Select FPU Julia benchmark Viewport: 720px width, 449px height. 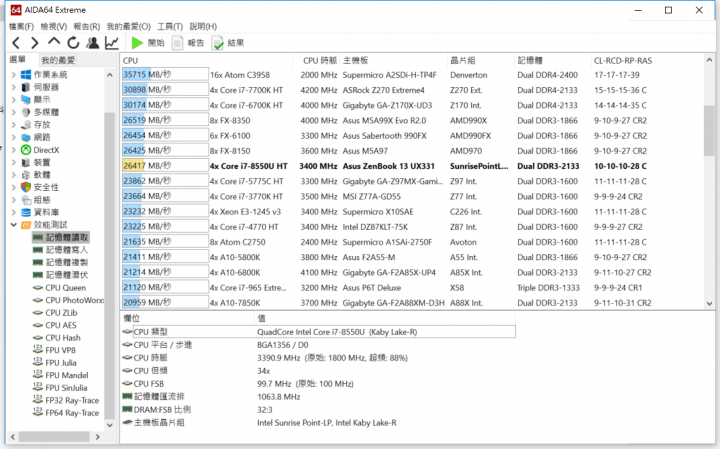point(55,363)
